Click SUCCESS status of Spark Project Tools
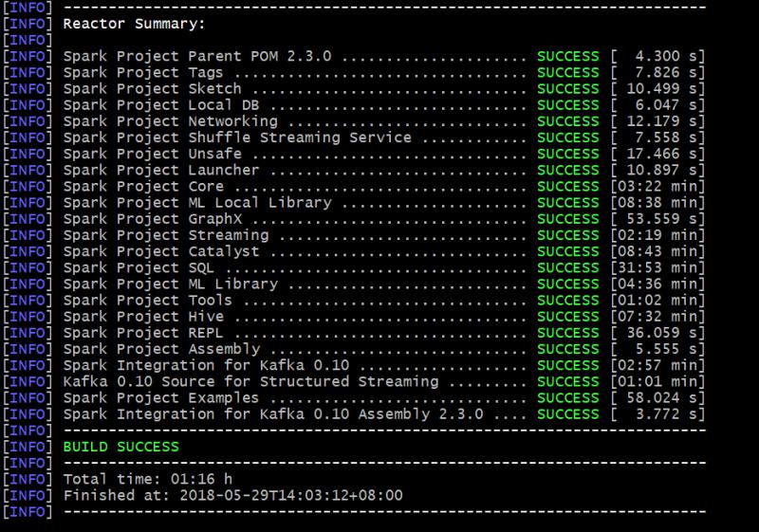The width and height of the screenshot is (759, 532). [x=568, y=300]
